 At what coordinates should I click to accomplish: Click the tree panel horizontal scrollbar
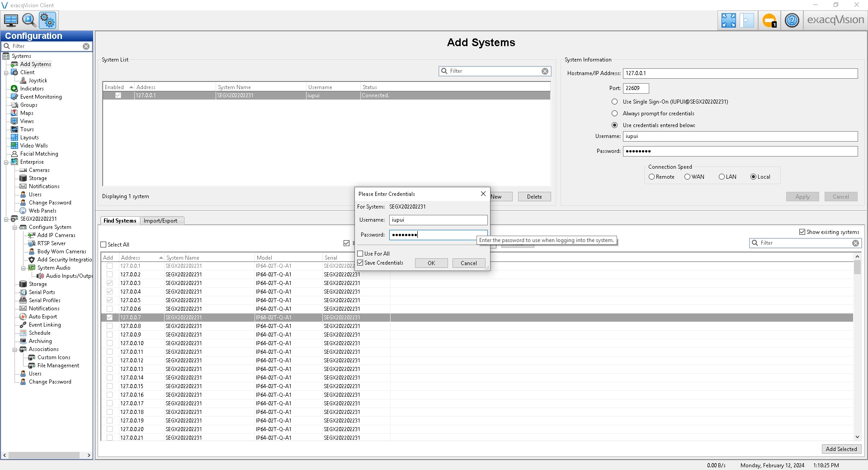pos(44,455)
